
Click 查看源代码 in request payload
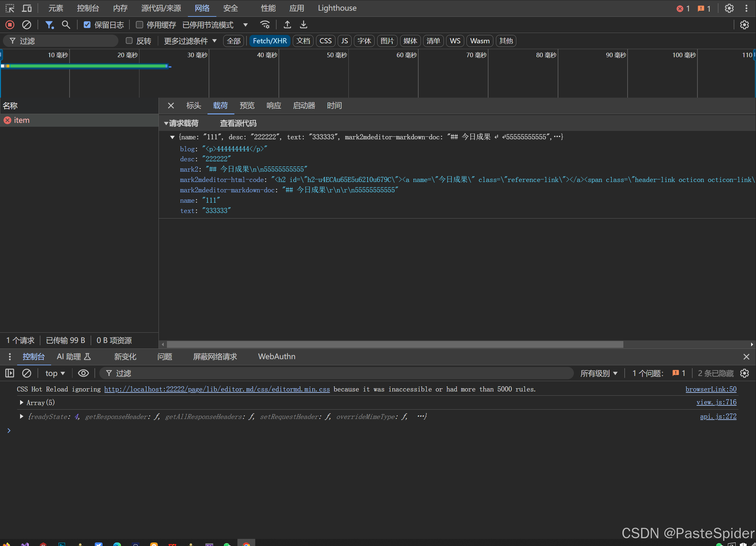pyautogui.click(x=238, y=123)
